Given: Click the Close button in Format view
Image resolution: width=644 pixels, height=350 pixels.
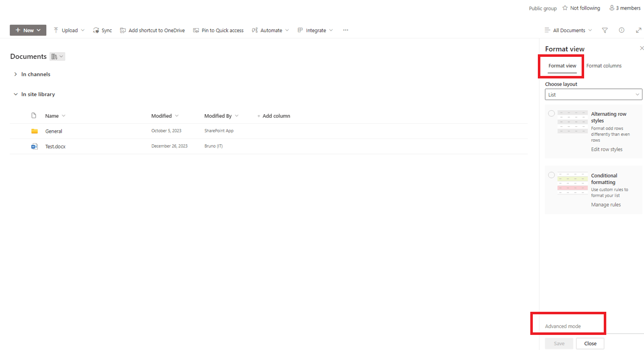Looking at the screenshot, I should click(x=590, y=343).
